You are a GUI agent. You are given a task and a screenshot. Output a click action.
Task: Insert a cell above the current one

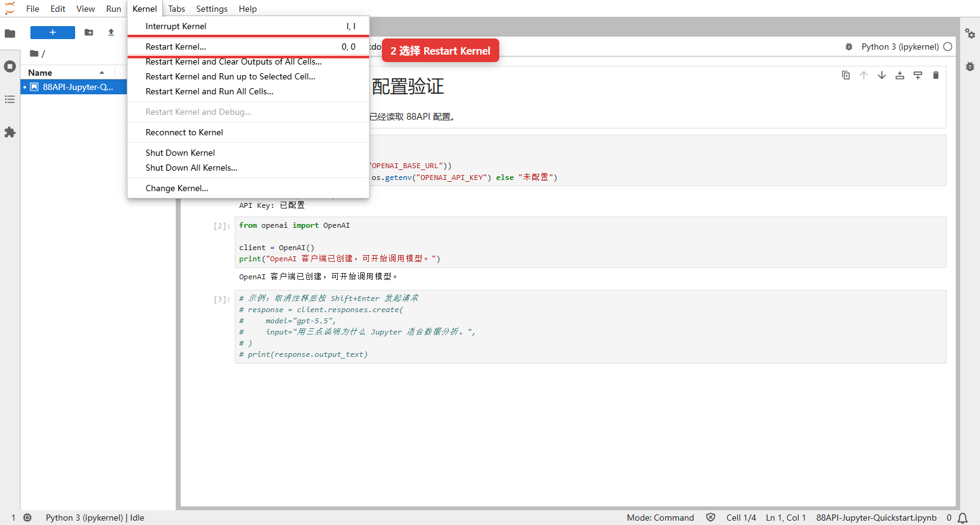click(x=900, y=75)
